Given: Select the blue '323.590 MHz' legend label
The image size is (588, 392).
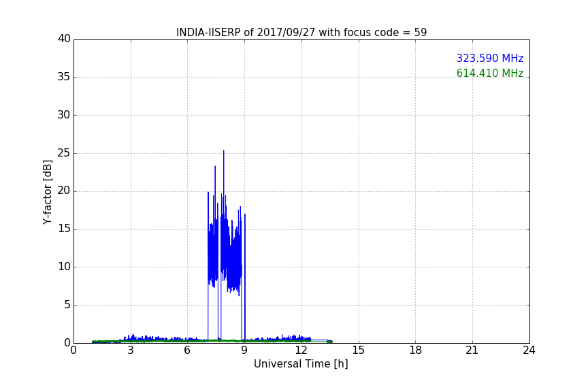Looking at the screenshot, I should 490,58.
